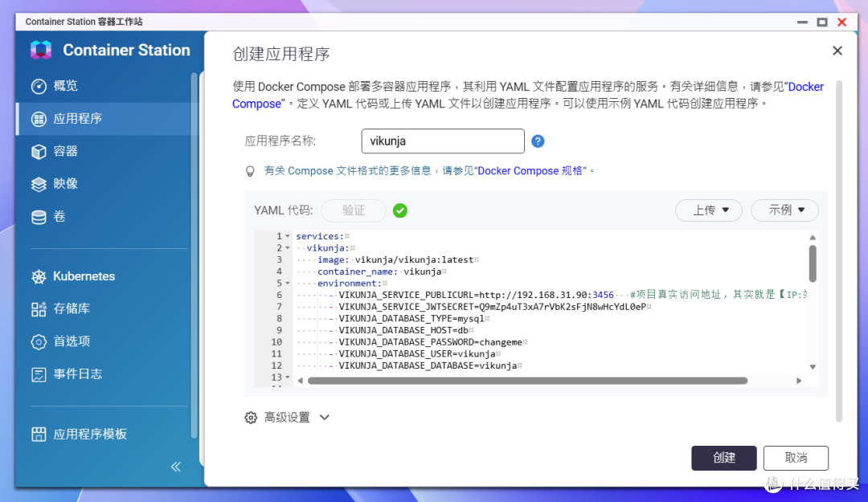Image resolution: width=868 pixels, height=502 pixels.
Task: Click the 取消 button
Action: tap(796, 459)
